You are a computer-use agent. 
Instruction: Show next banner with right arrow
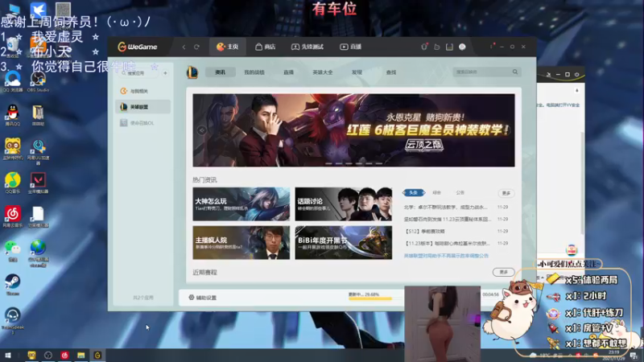[507, 130]
